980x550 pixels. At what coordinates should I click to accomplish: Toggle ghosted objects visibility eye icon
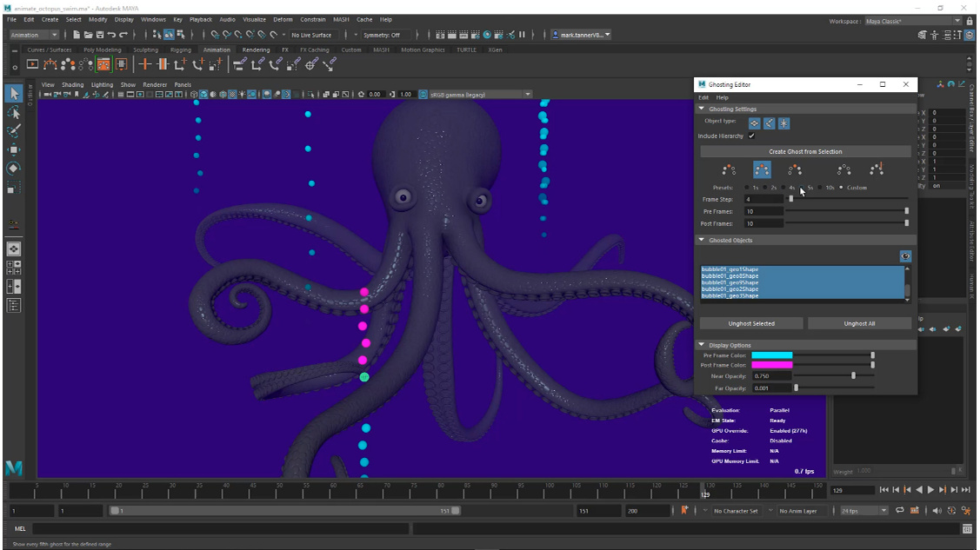coord(905,256)
